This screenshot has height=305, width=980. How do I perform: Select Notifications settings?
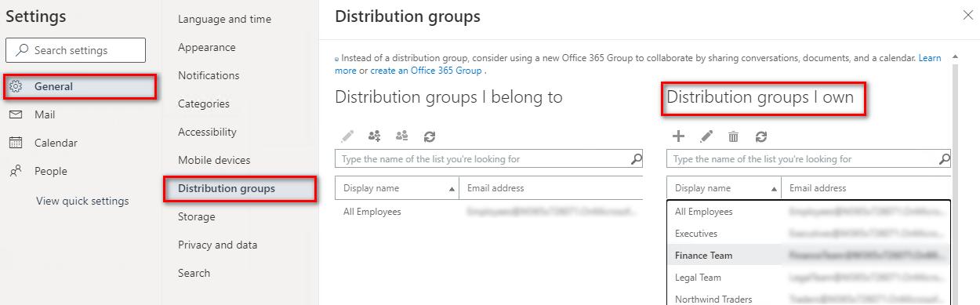click(x=209, y=75)
